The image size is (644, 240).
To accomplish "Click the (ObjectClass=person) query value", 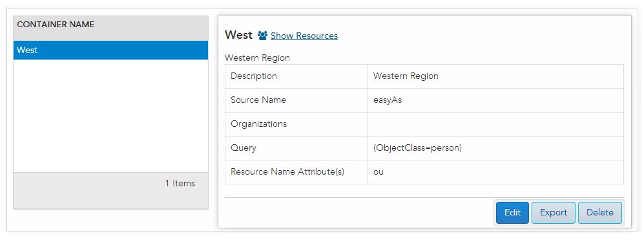I will [417, 147].
